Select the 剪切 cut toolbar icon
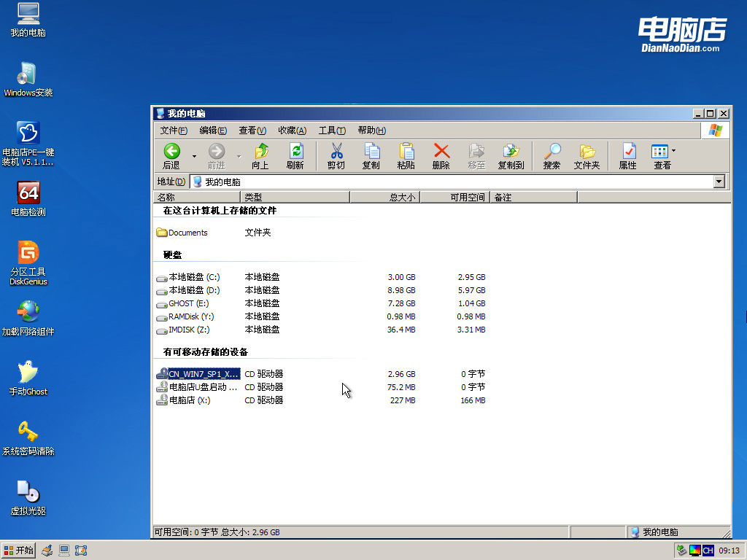The width and height of the screenshot is (747, 560). point(336,155)
